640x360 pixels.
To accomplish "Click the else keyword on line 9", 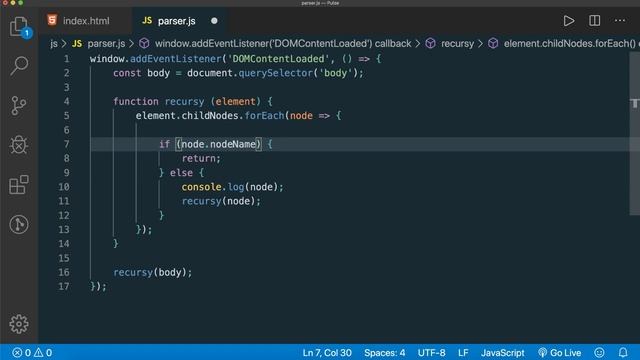I will 181,173.
